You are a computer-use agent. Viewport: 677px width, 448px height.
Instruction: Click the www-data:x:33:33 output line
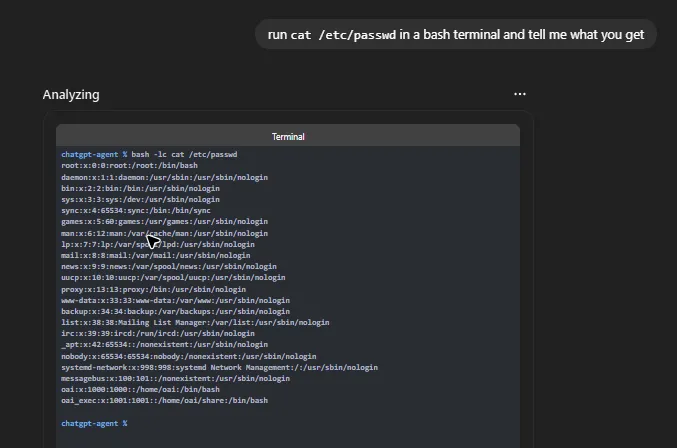tap(176, 300)
